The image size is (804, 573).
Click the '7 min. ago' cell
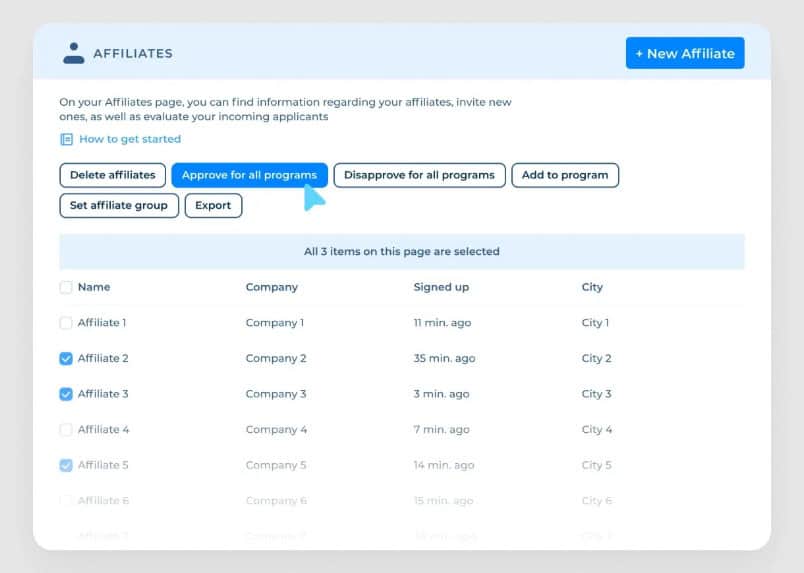point(441,429)
